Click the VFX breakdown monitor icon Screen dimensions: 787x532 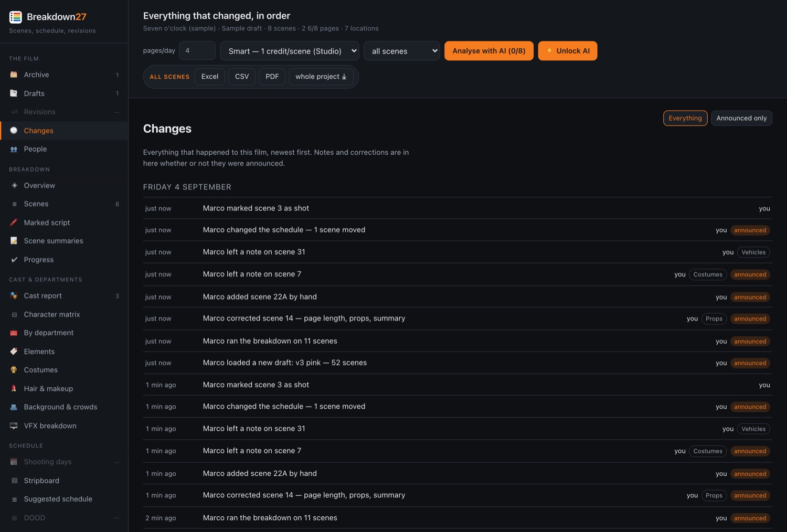click(14, 425)
